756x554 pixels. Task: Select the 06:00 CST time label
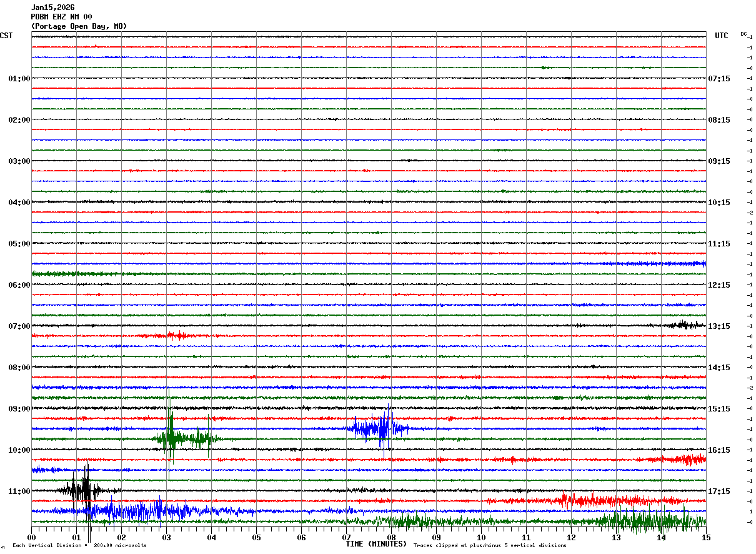coord(19,285)
